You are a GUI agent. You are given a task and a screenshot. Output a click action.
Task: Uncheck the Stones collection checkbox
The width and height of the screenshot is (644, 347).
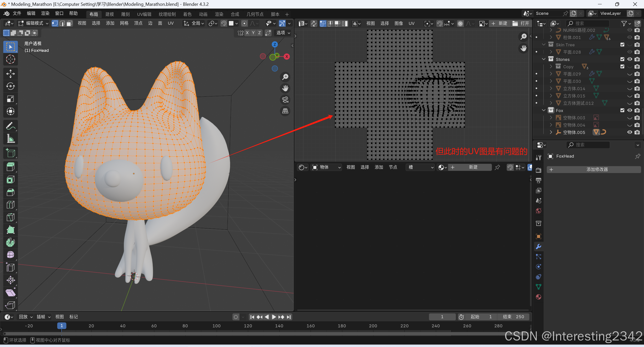tap(622, 59)
